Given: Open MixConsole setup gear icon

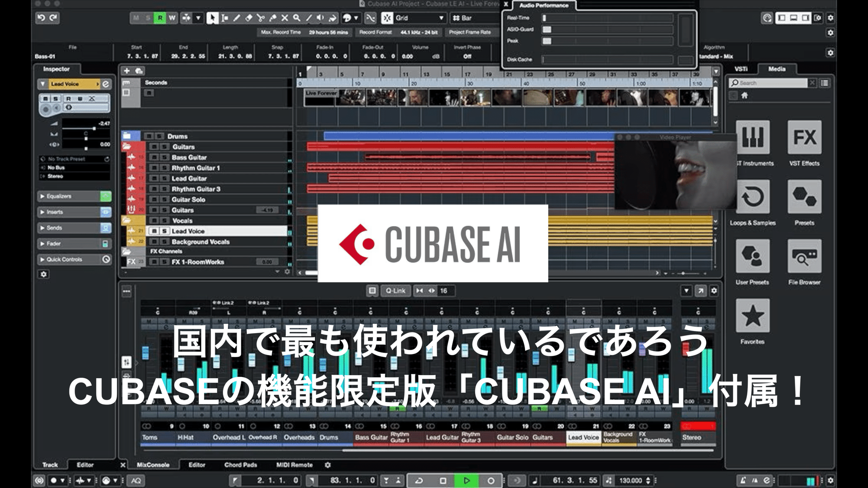Looking at the screenshot, I should pos(714,291).
